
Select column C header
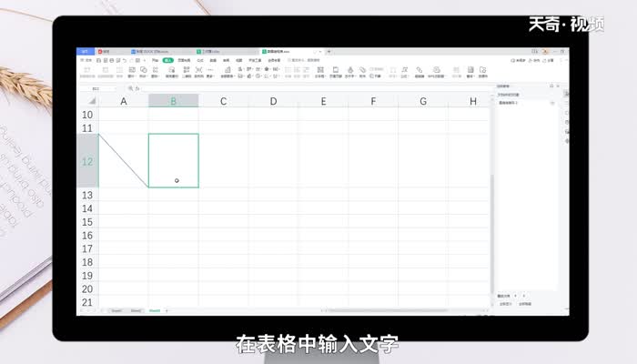pos(223,101)
